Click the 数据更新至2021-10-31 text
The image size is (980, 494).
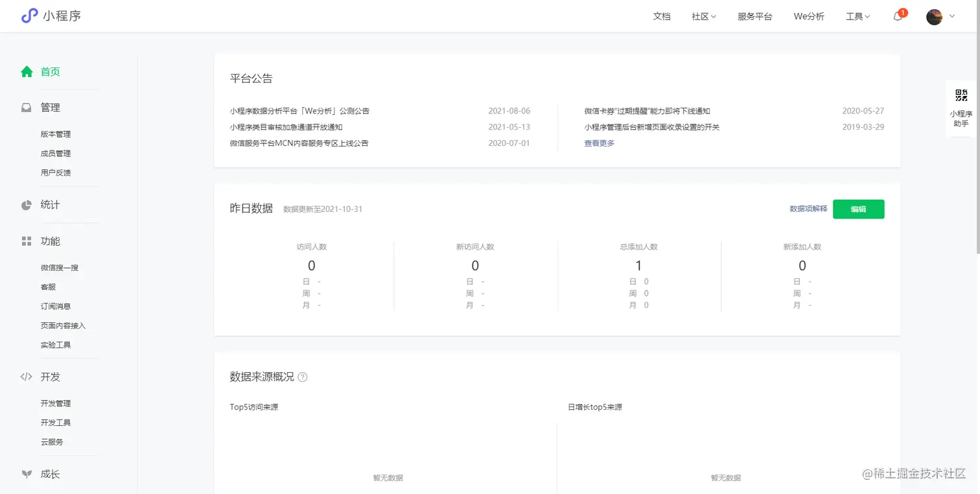pos(323,209)
